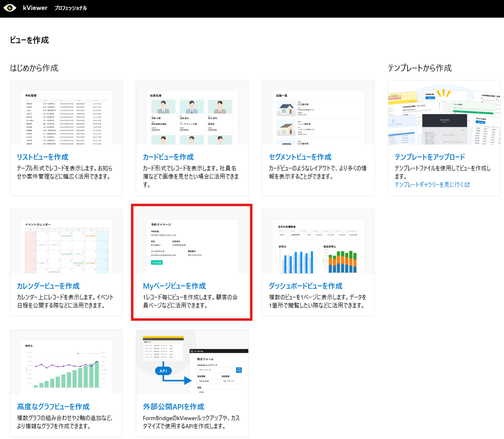Open the カードビューを作成 link
The image size is (504, 439).
[x=168, y=157]
